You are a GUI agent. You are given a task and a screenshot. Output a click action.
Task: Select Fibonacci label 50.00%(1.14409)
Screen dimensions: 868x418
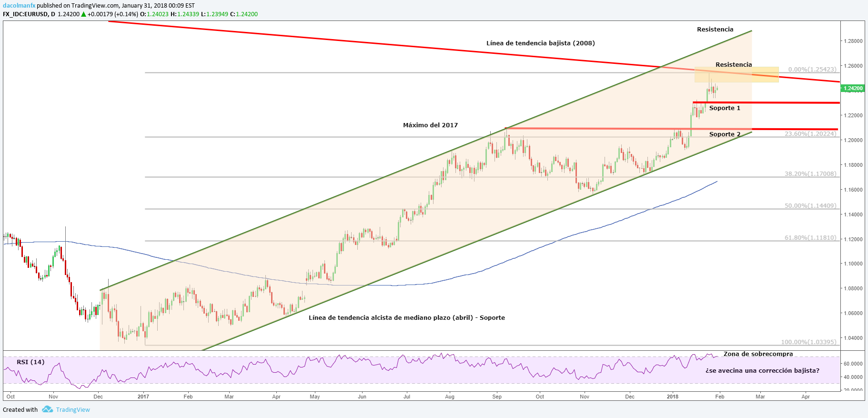coord(810,206)
